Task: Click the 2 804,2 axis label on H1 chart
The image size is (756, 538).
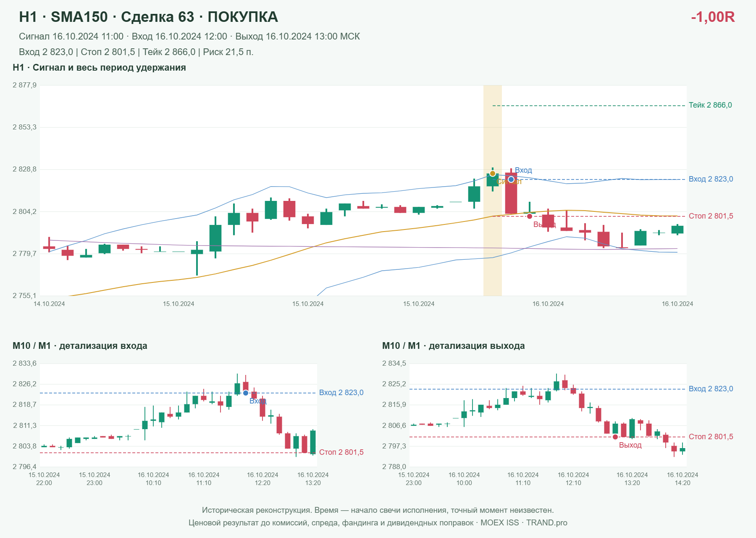Action: coord(24,212)
